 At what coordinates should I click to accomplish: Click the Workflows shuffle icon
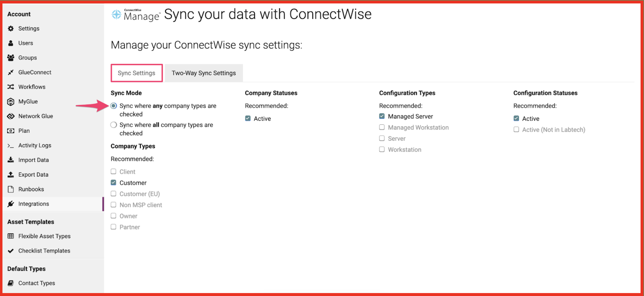[x=11, y=87]
